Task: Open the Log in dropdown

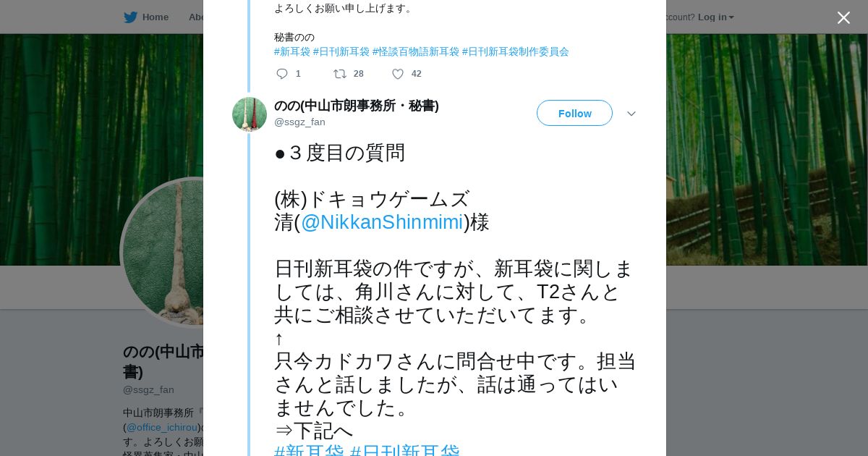Action: [715, 17]
